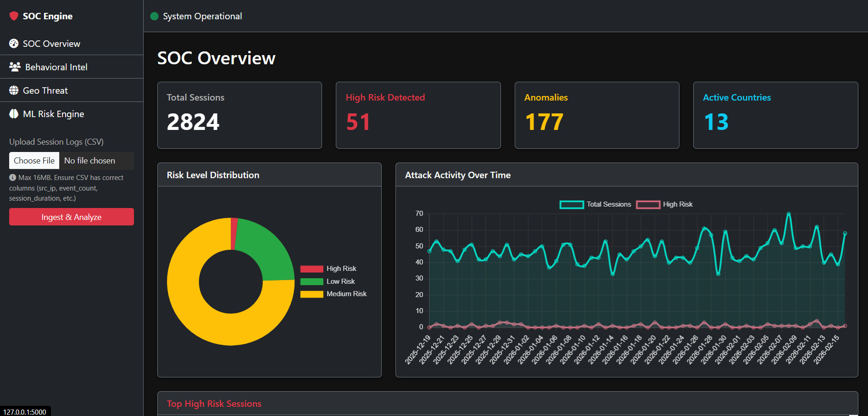Click the ML Risk Engine brain icon
The width and height of the screenshot is (868, 416).
pos(14,114)
